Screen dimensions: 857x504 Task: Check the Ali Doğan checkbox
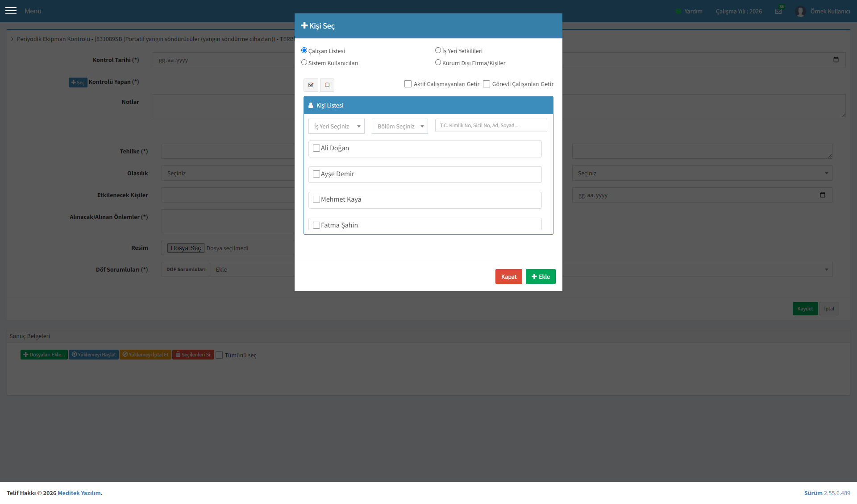316,148
